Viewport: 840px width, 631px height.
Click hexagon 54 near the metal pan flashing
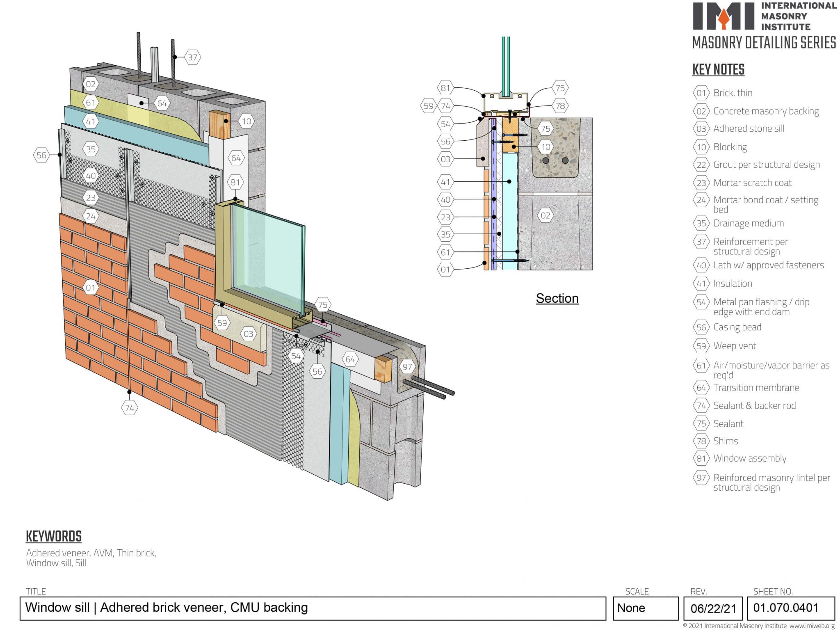tap(297, 357)
